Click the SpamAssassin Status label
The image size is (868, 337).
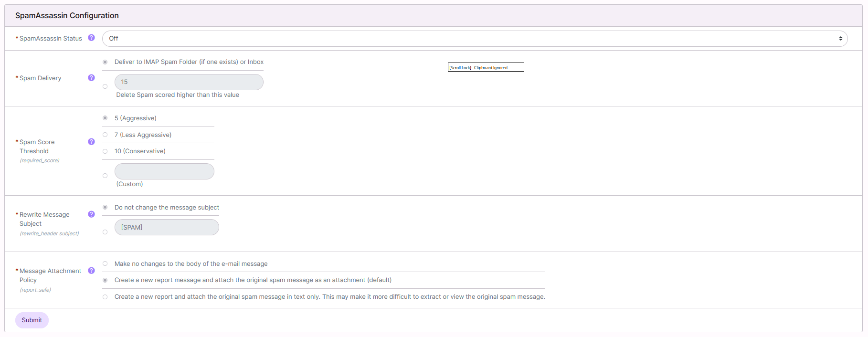(51, 38)
